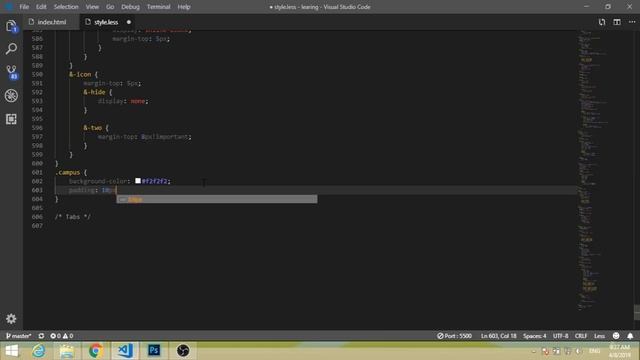Open the notifications bell
The image size is (640, 360).
pyautogui.click(x=630, y=336)
